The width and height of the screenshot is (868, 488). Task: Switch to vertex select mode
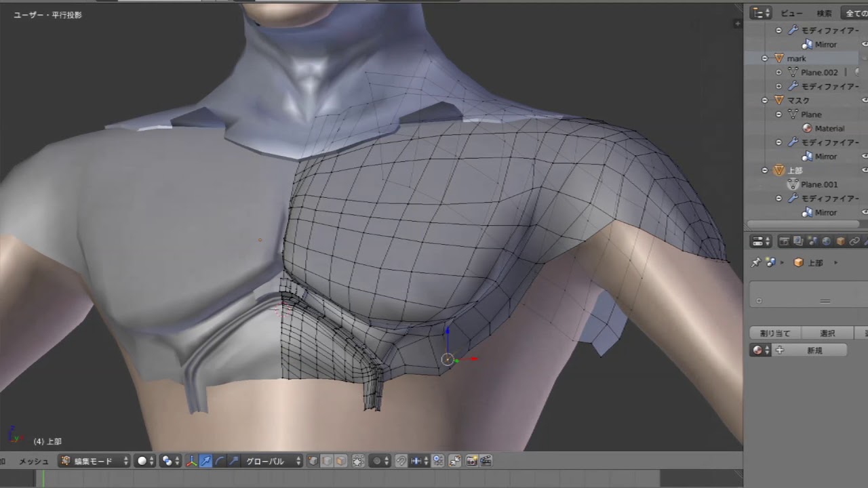coord(313,461)
